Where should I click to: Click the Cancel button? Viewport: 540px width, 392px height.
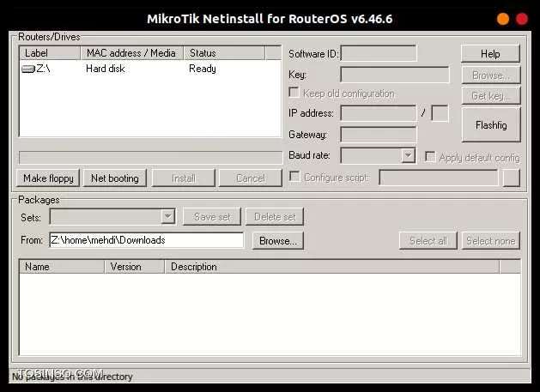251,178
